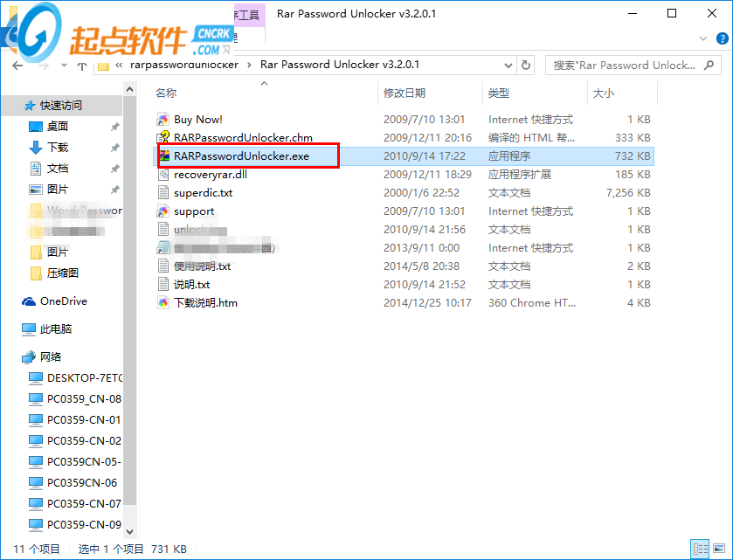
Task: Click sidebar scrollbar down arrow
Action: tap(130, 531)
